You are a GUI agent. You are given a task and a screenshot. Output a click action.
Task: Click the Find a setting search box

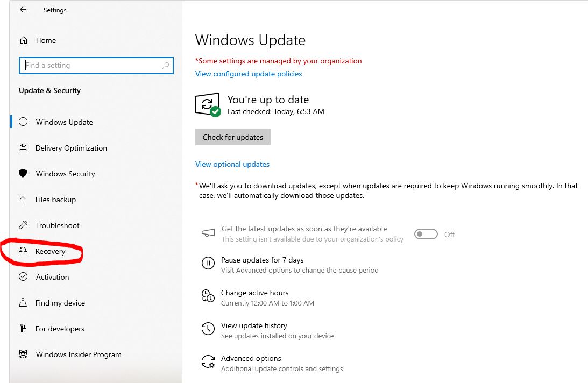(x=96, y=65)
